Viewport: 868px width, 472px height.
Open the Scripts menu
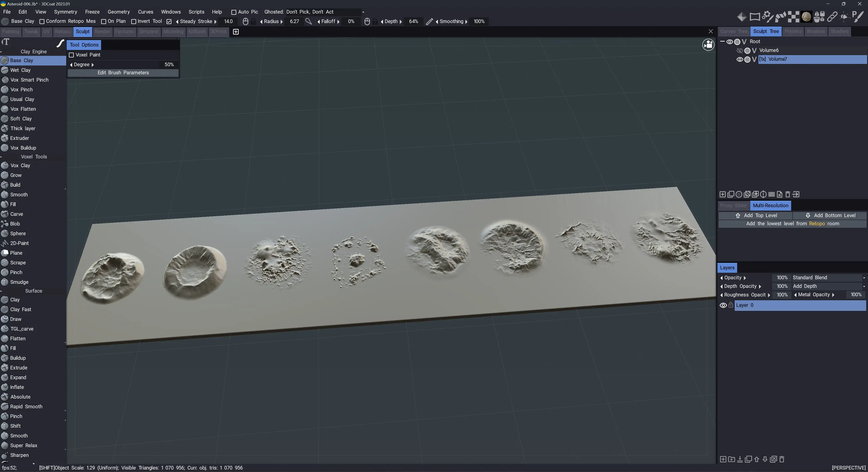click(x=196, y=12)
